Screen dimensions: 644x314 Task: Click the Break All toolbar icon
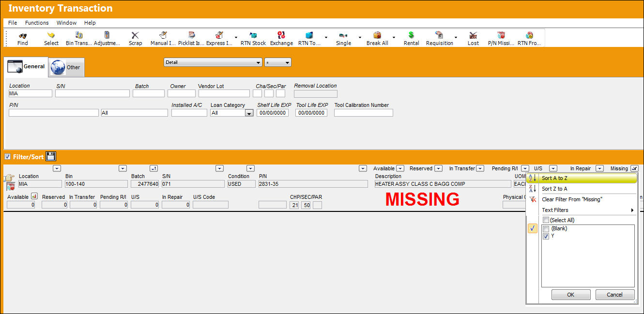click(x=377, y=35)
